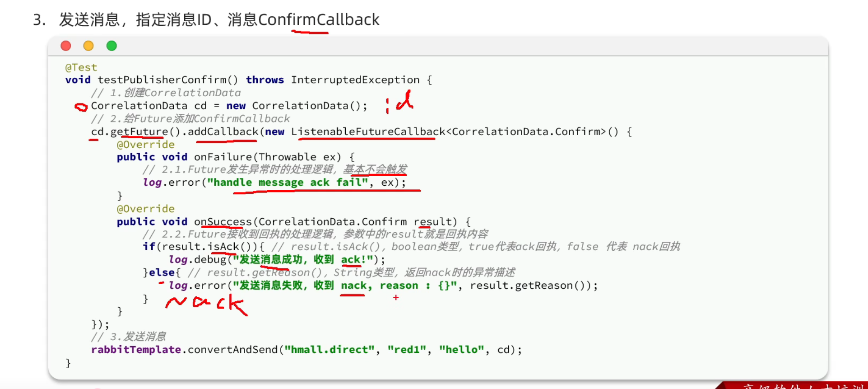The image size is (868, 389).
Task: Click the addCallback method call
Action: click(223, 131)
